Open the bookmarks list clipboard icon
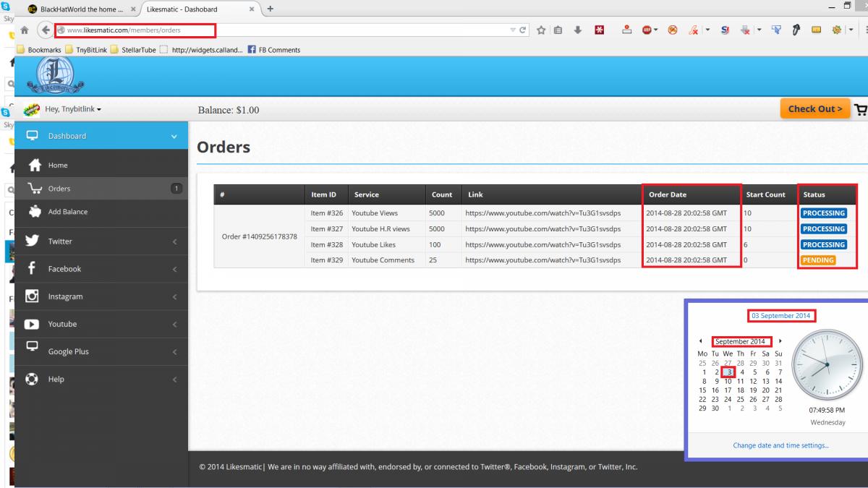 tap(558, 30)
